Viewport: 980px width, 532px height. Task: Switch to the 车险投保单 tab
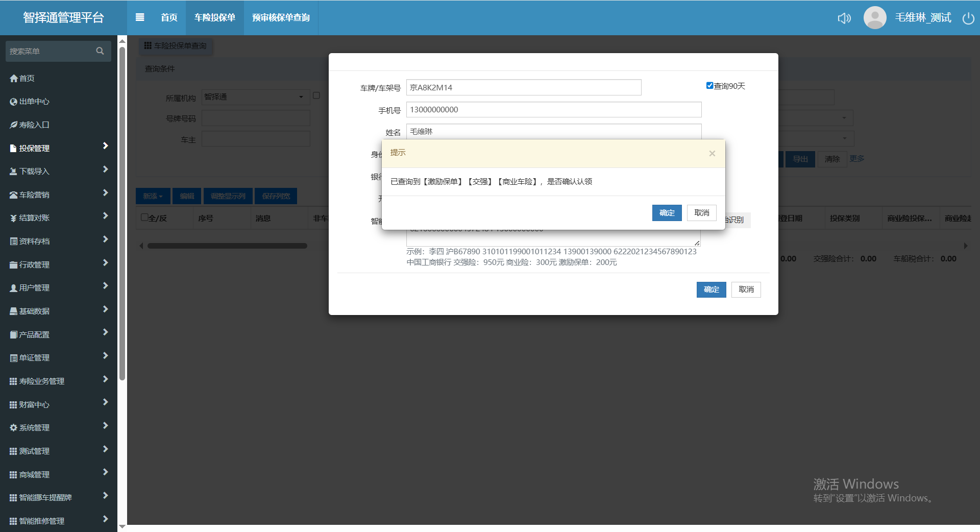[215, 18]
